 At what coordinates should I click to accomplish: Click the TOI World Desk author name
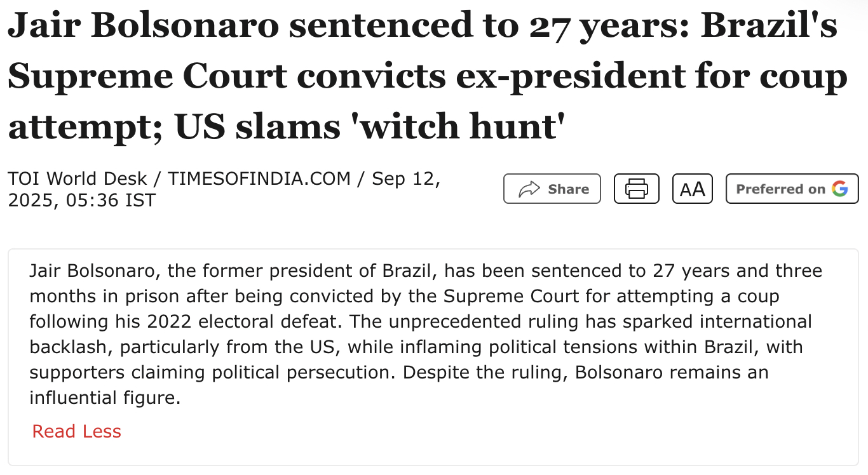click(x=78, y=178)
